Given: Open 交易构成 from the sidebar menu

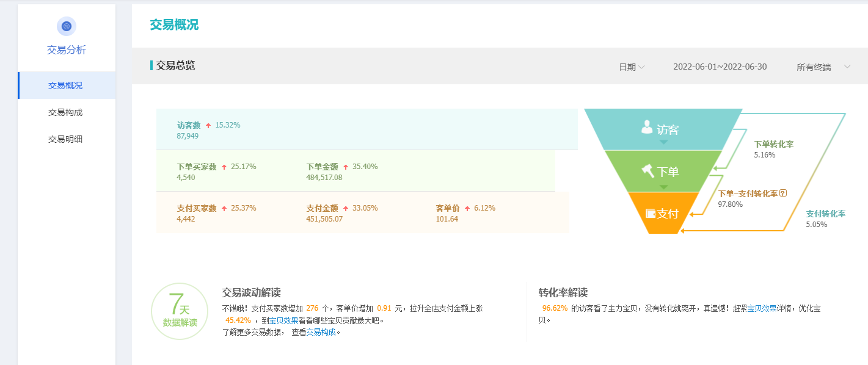Looking at the screenshot, I should click(x=65, y=112).
